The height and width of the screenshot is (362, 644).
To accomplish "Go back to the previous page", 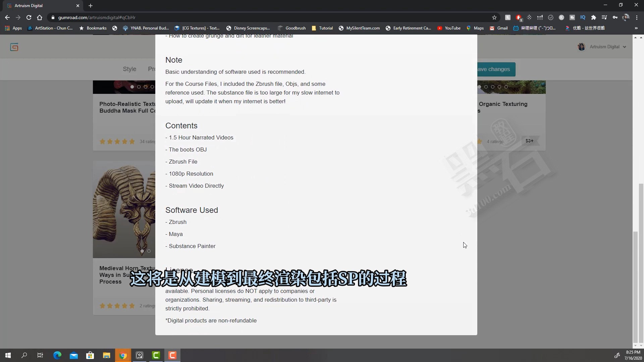I will click(x=7, y=17).
